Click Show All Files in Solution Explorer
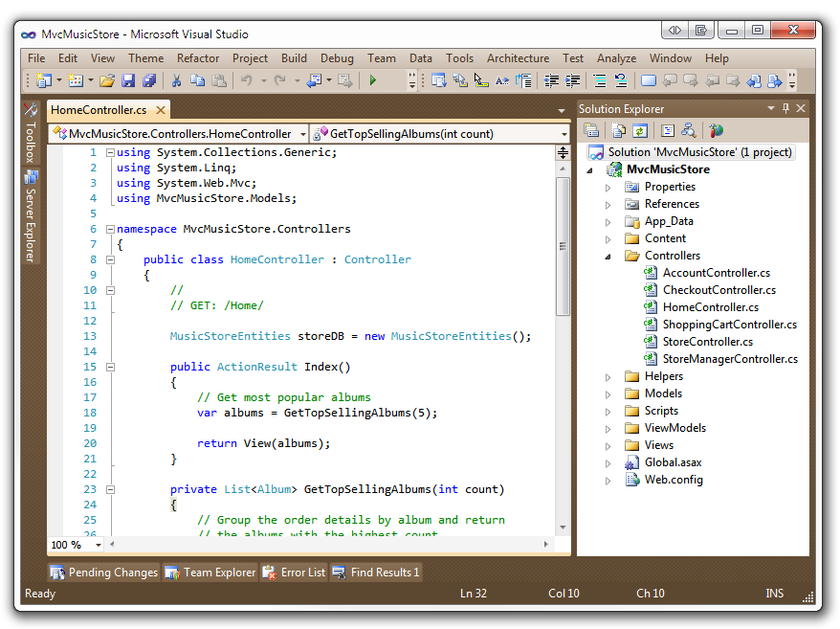The image size is (840, 629). coord(619,130)
